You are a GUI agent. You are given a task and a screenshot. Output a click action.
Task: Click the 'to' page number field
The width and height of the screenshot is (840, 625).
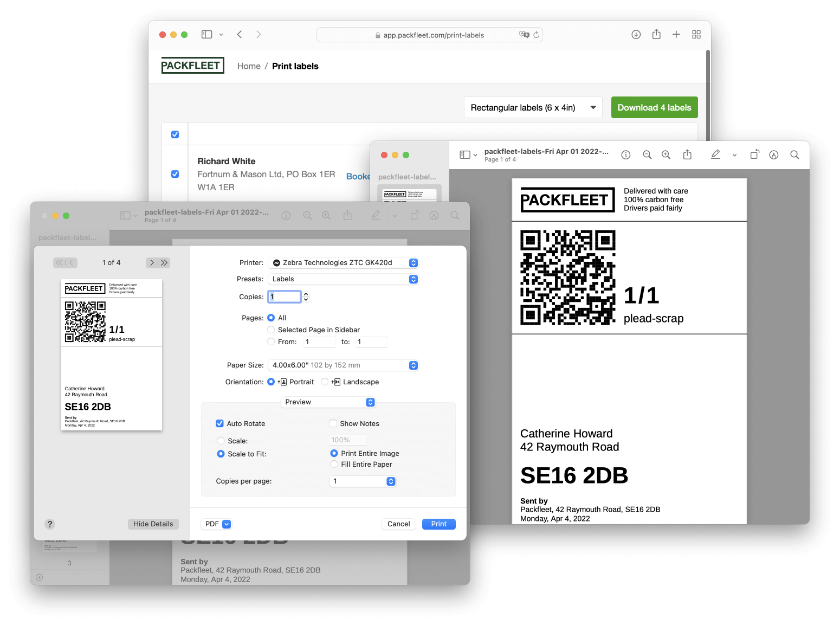(x=371, y=342)
